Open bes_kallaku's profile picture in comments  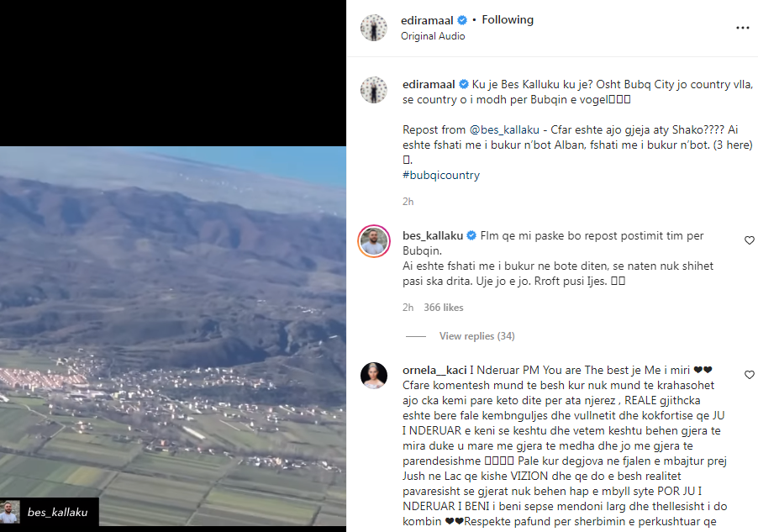tap(373, 241)
